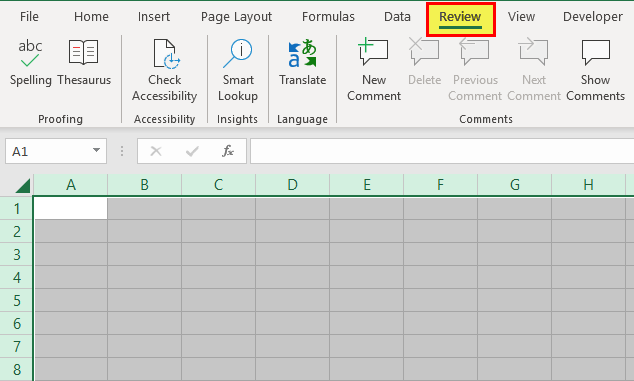Select row 5 header
Screen dimensions: 634x381
tap(16, 301)
